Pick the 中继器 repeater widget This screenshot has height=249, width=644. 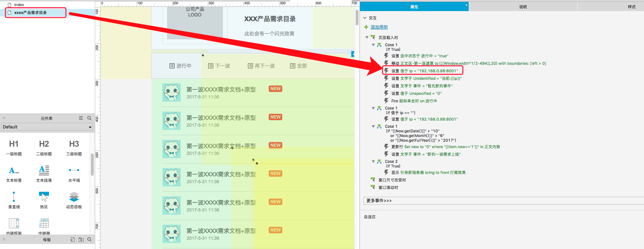[x=44, y=226]
